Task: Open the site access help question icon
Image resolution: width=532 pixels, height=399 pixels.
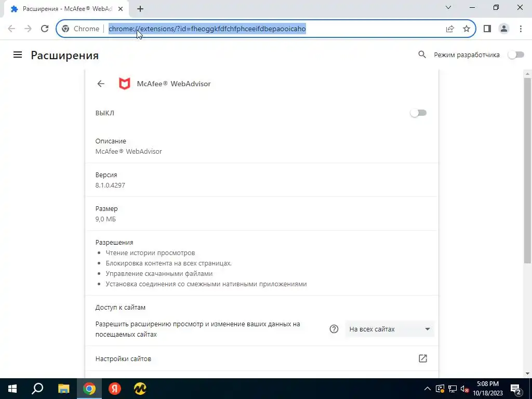Action: [334, 329]
